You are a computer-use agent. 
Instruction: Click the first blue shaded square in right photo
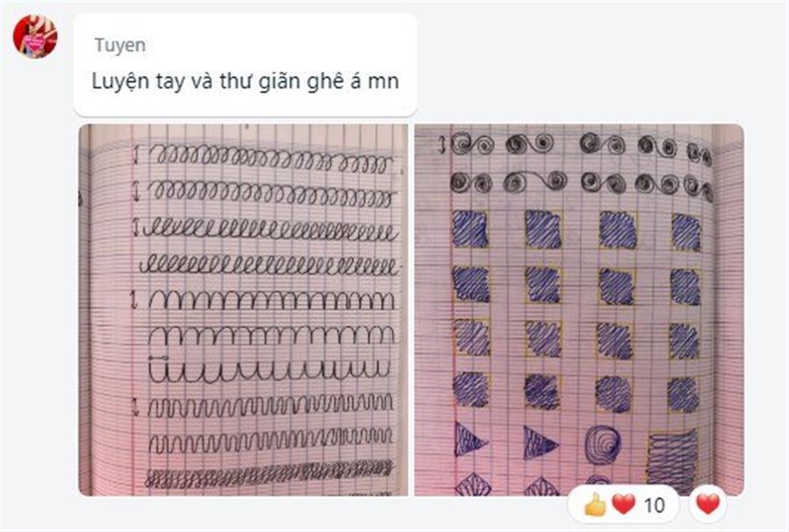click(x=470, y=229)
